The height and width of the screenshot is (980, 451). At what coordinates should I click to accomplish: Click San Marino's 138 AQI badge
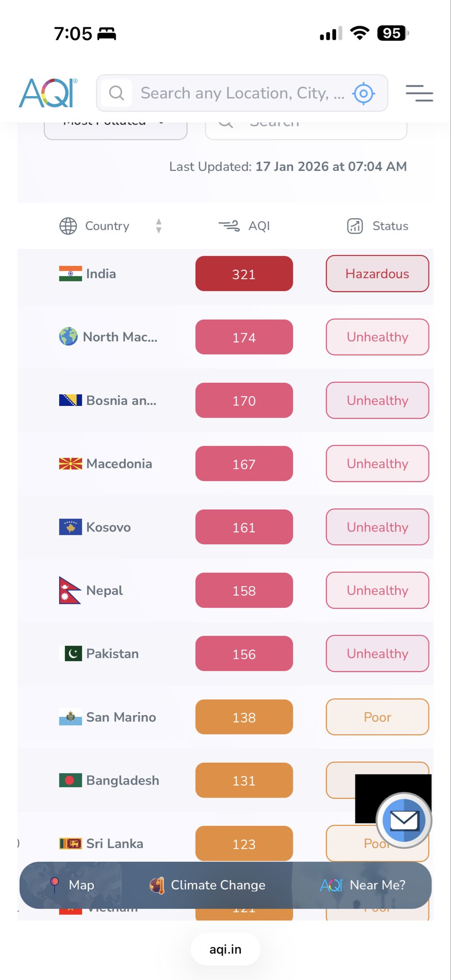(x=244, y=717)
